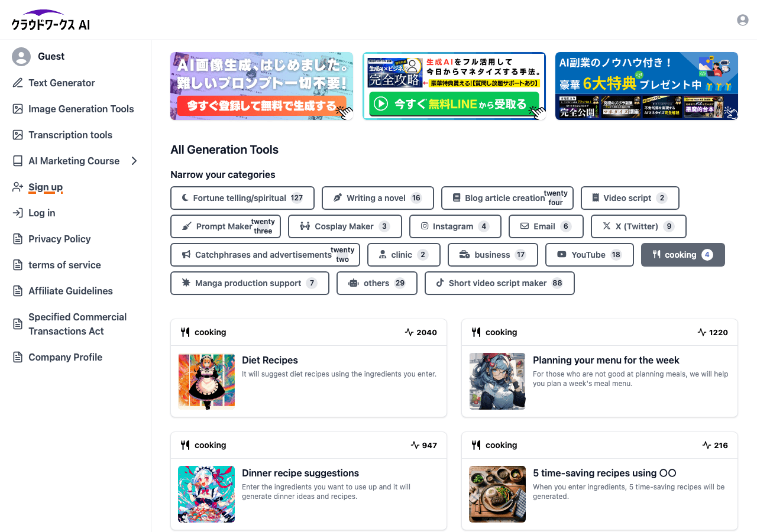
Task: Go to the Log in page
Action: (x=42, y=213)
